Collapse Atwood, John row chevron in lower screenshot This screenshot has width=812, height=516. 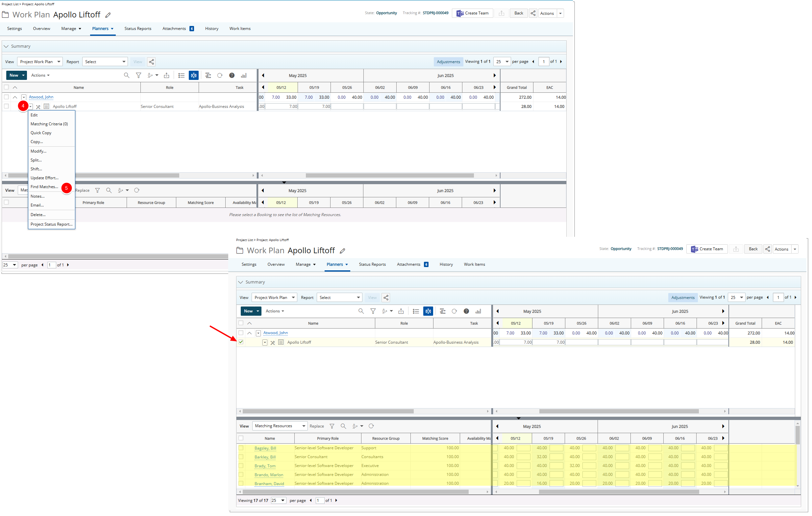pyautogui.click(x=250, y=333)
